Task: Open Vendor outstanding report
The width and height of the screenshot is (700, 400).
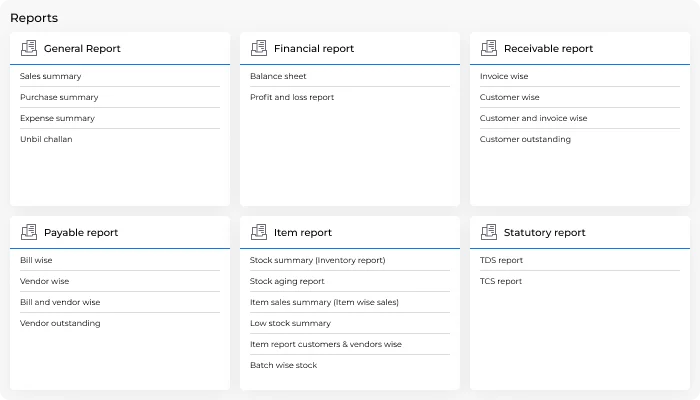Action: 60,323
